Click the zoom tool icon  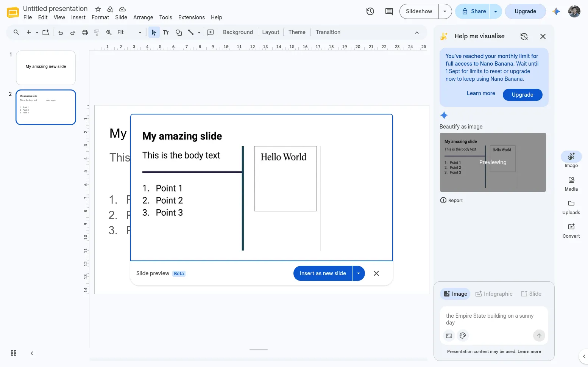(109, 33)
